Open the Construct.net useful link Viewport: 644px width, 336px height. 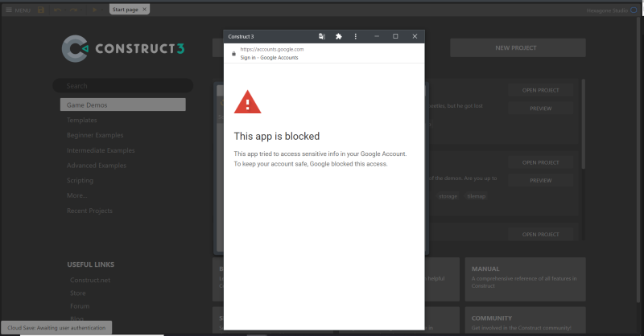coord(90,280)
